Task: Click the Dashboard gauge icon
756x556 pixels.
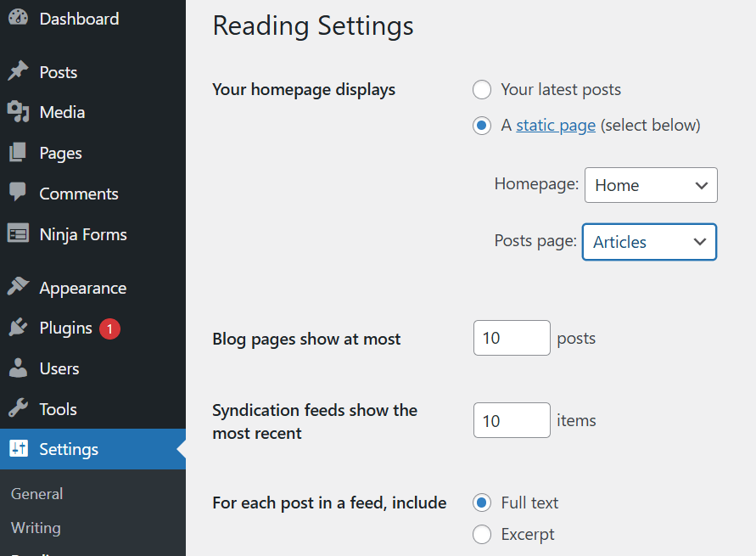Action: tap(19, 19)
